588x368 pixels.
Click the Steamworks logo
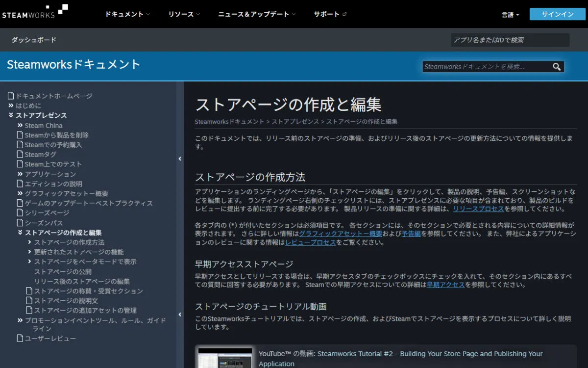35,12
